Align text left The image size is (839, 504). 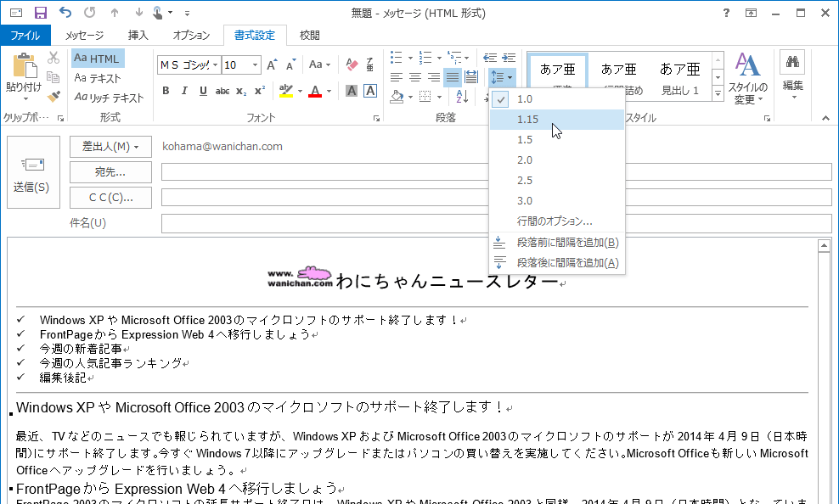coord(396,77)
